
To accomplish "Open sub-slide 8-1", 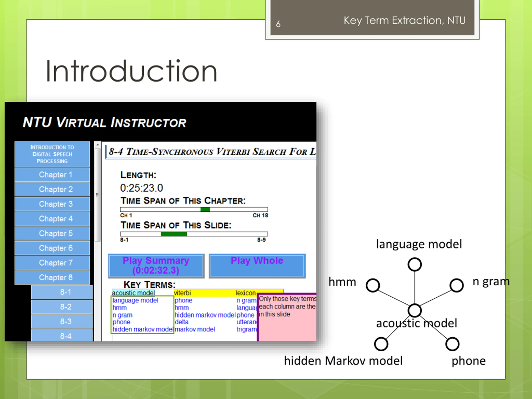I will pos(62,292).
